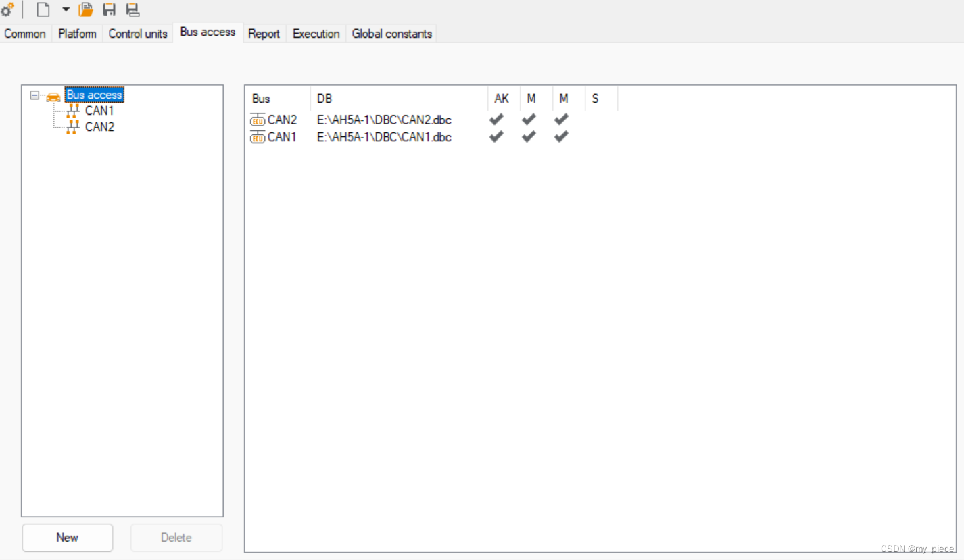Disable the first M checkmark for CAN1
The width and height of the screenshot is (964, 560).
[x=529, y=136]
